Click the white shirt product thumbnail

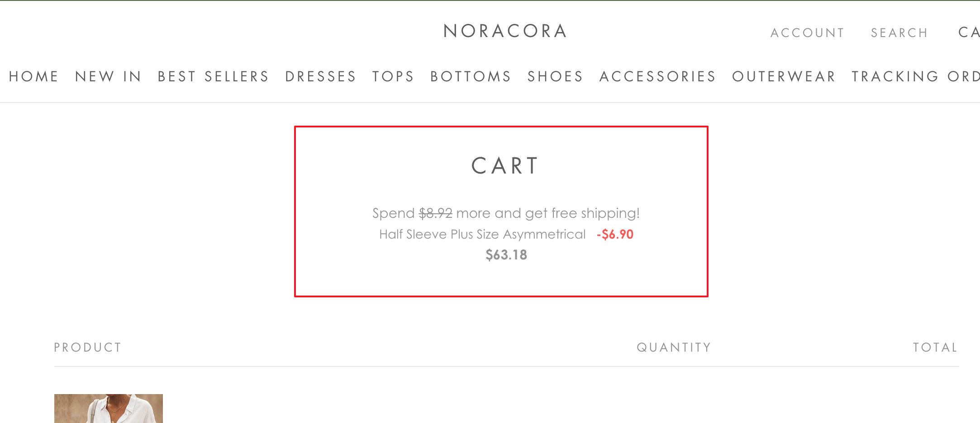(x=109, y=409)
